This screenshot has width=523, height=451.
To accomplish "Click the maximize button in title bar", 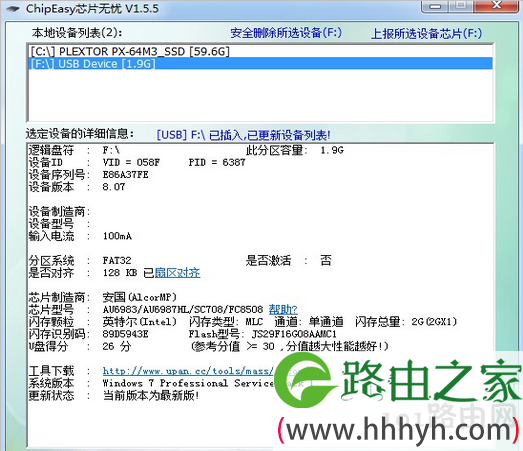I will 462,6.
